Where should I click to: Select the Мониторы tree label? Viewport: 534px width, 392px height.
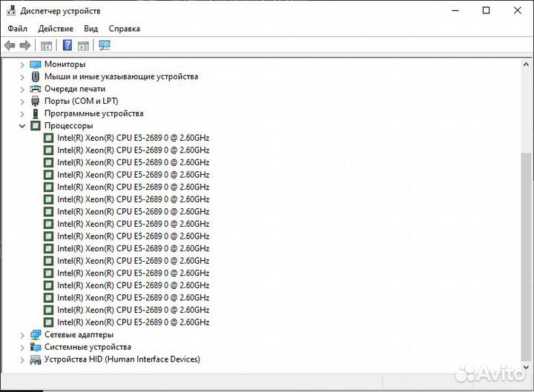pos(65,64)
